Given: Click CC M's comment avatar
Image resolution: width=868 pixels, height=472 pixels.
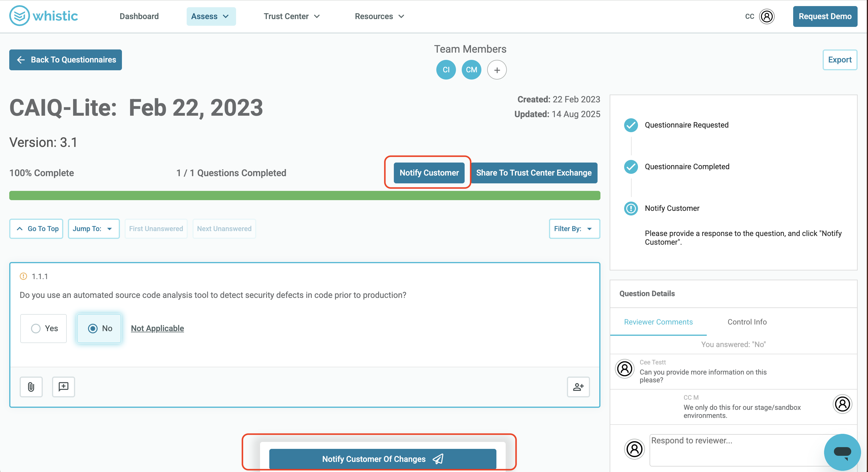Looking at the screenshot, I should (x=842, y=404).
